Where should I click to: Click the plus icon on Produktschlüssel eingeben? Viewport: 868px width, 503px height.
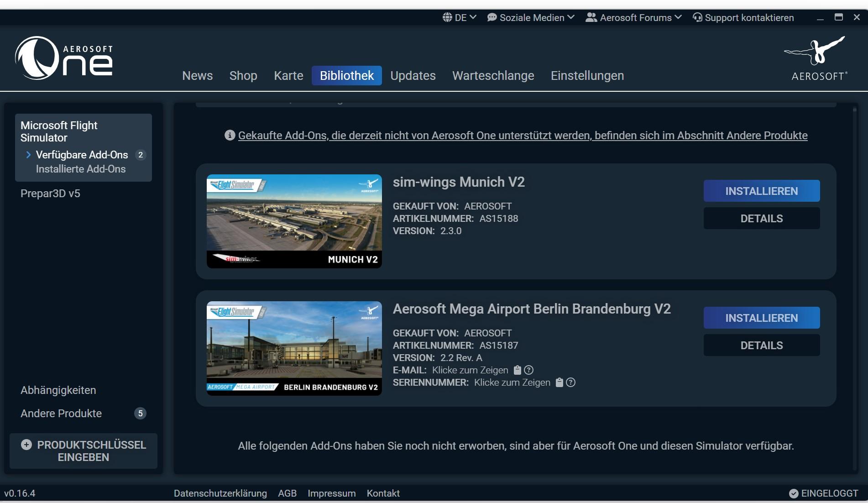pyautogui.click(x=26, y=445)
